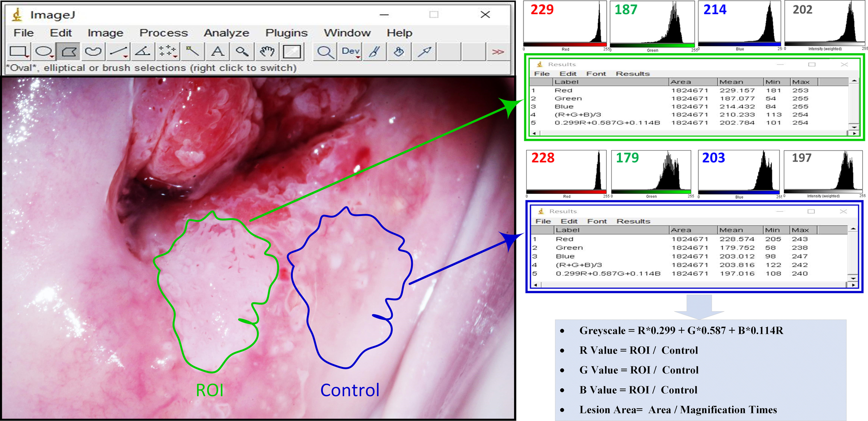Open the ImageJ Window menu

(347, 33)
